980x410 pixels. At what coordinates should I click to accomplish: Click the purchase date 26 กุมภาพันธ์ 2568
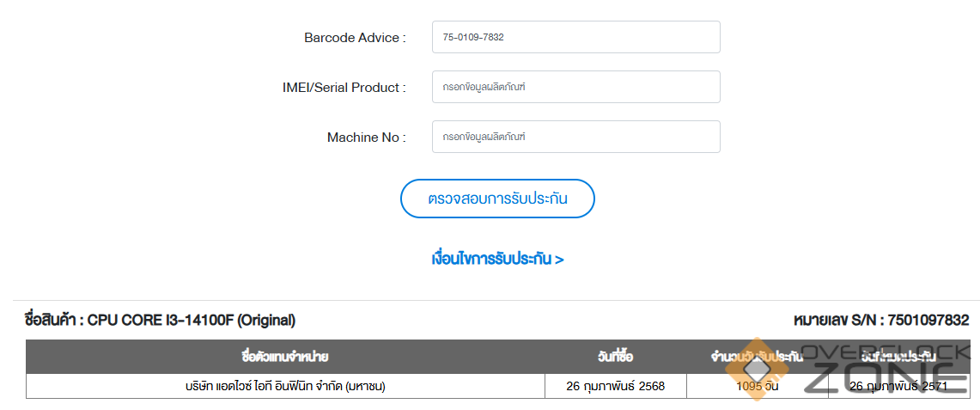[616, 387]
